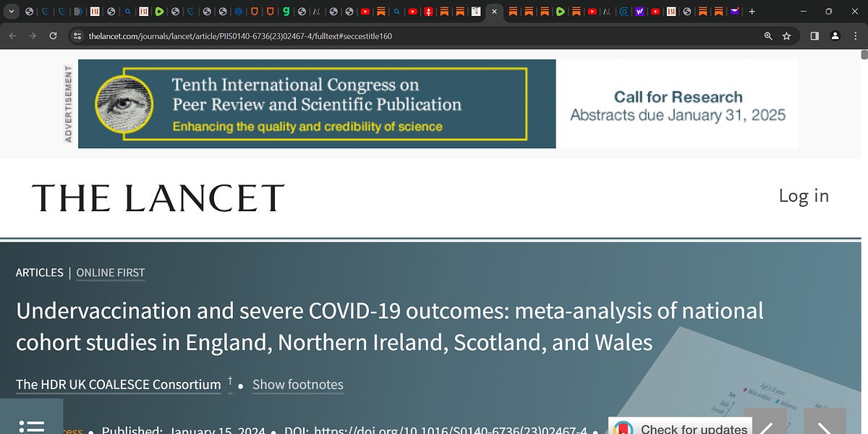Switch to the purple envelope mail tab

(735, 12)
